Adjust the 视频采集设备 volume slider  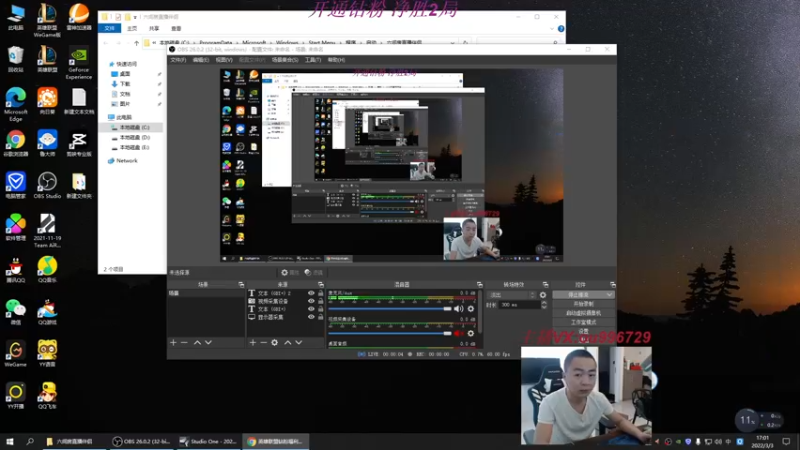tap(390, 333)
